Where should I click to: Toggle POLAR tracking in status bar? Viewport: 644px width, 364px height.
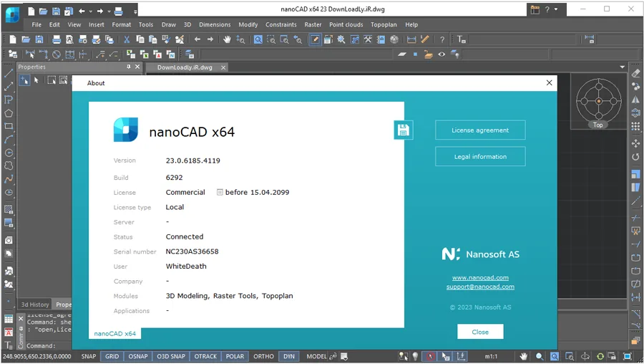click(235, 356)
